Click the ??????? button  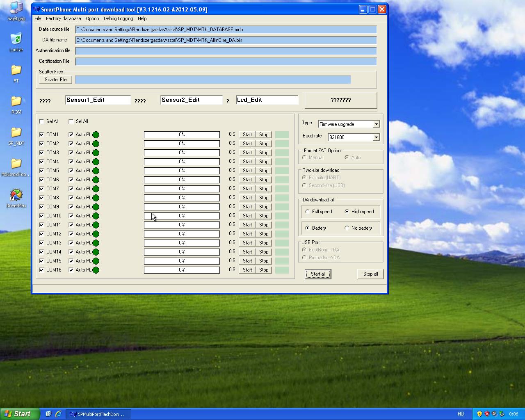click(341, 100)
